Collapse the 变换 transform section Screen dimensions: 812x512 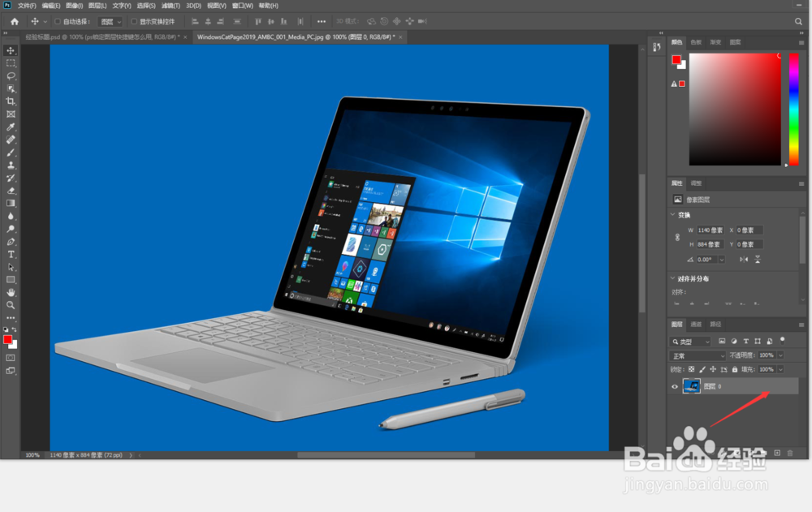672,214
